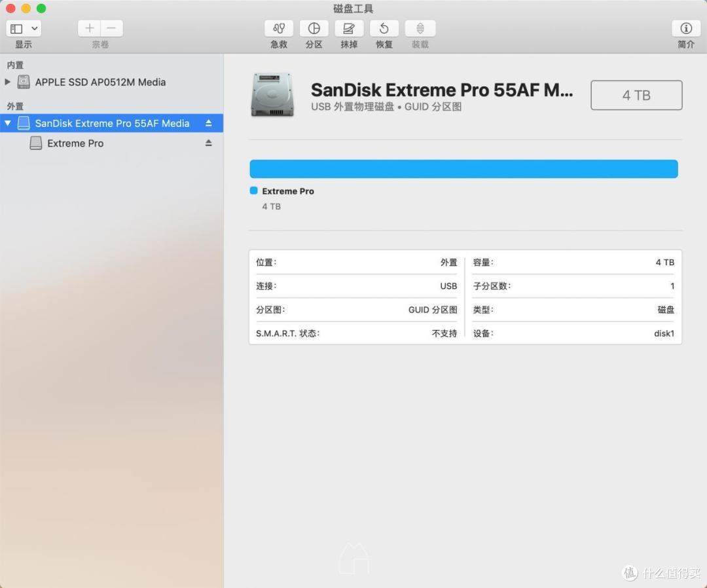Click the 4 TB capacity box
707x588 pixels.
636,95
